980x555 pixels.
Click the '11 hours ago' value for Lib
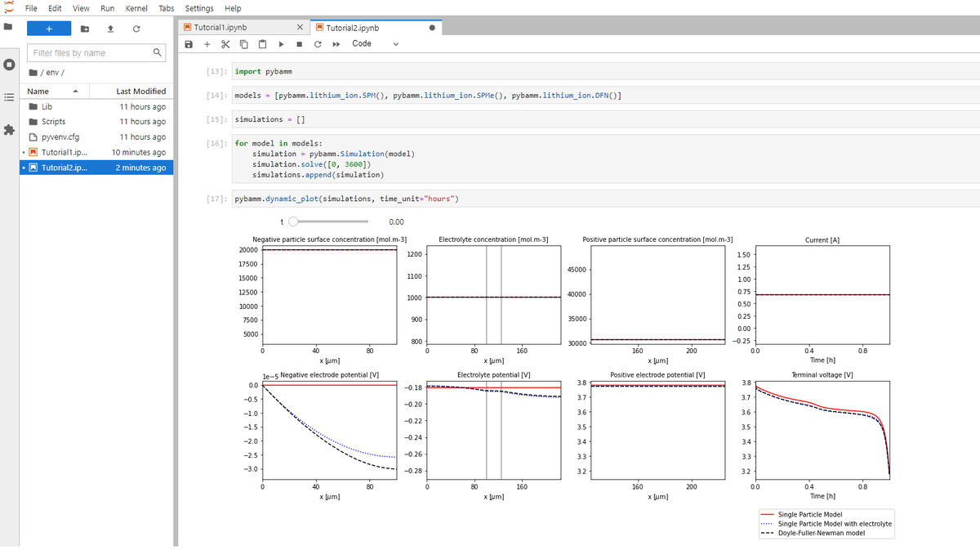(x=142, y=107)
